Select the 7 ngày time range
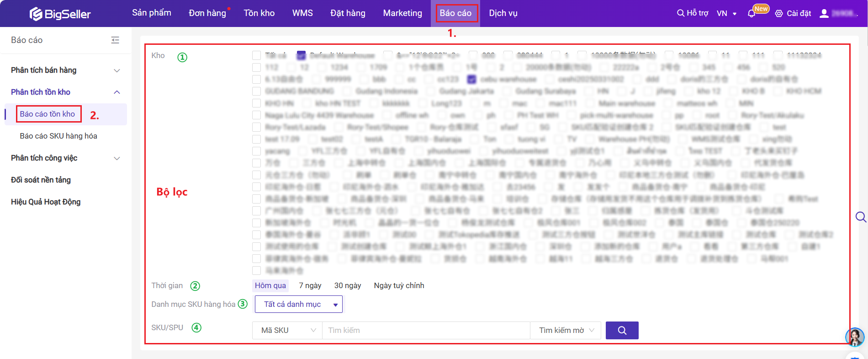868x359 pixels. [310, 285]
